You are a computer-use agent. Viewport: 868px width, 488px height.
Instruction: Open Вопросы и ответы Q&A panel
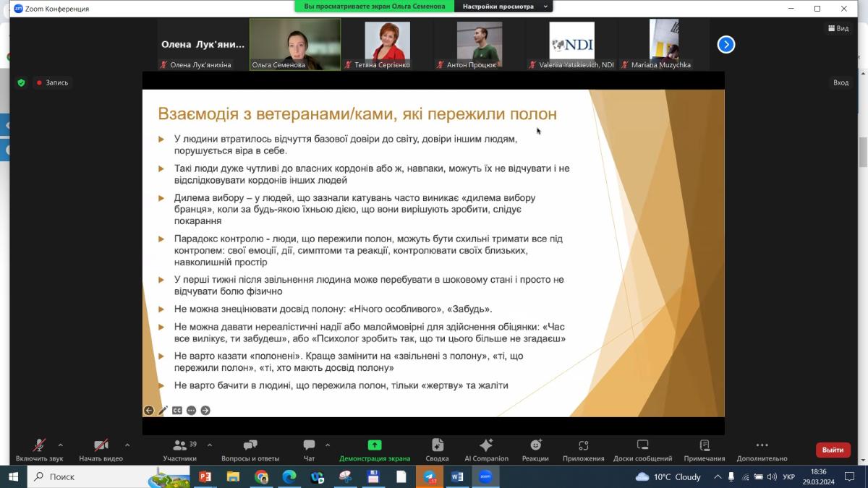250,450
